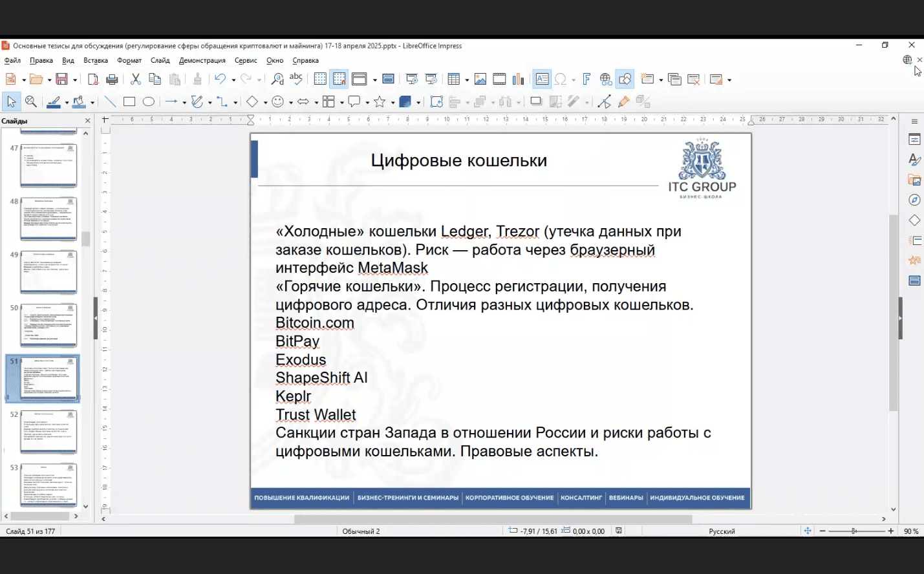The image size is (924, 574).
Task: Insert a table using the toolbar icon
Action: coord(454,80)
